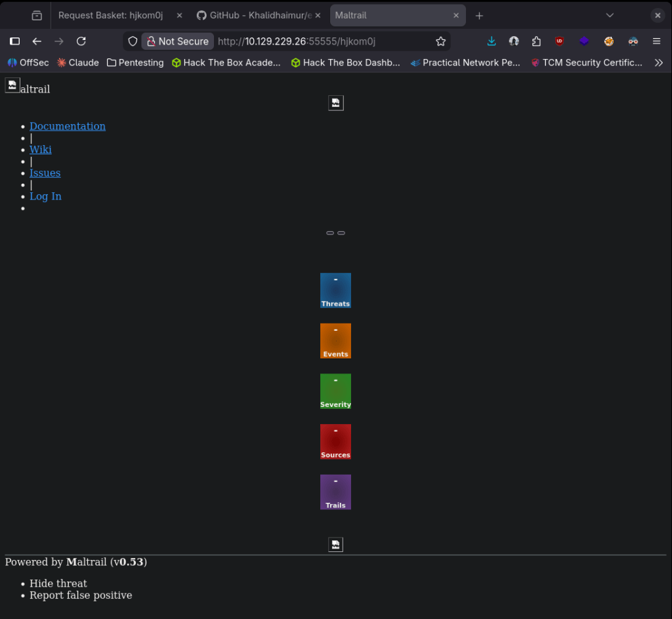Click the Threats summary tile
This screenshot has height=619, width=672.
(x=335, y=290)
